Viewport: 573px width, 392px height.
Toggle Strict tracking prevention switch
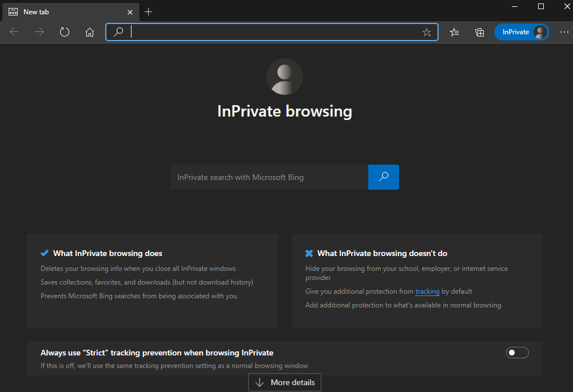517,353
